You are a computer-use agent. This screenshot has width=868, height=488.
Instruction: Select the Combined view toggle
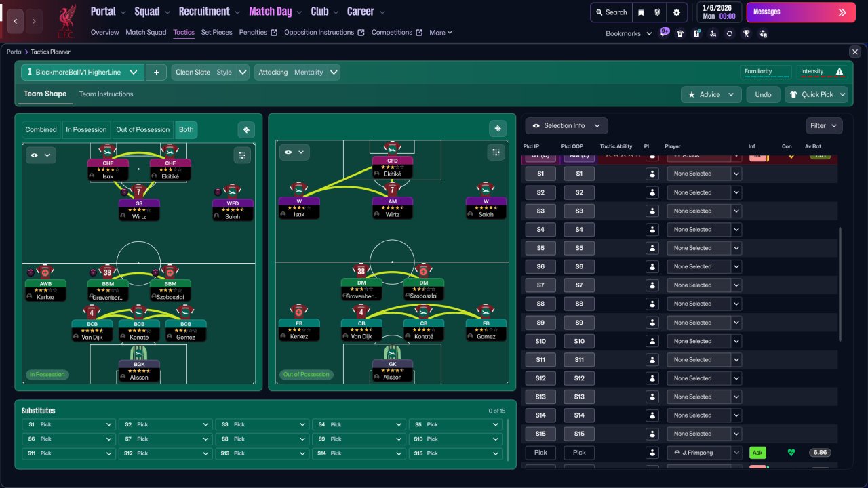(x=41, y=130)
